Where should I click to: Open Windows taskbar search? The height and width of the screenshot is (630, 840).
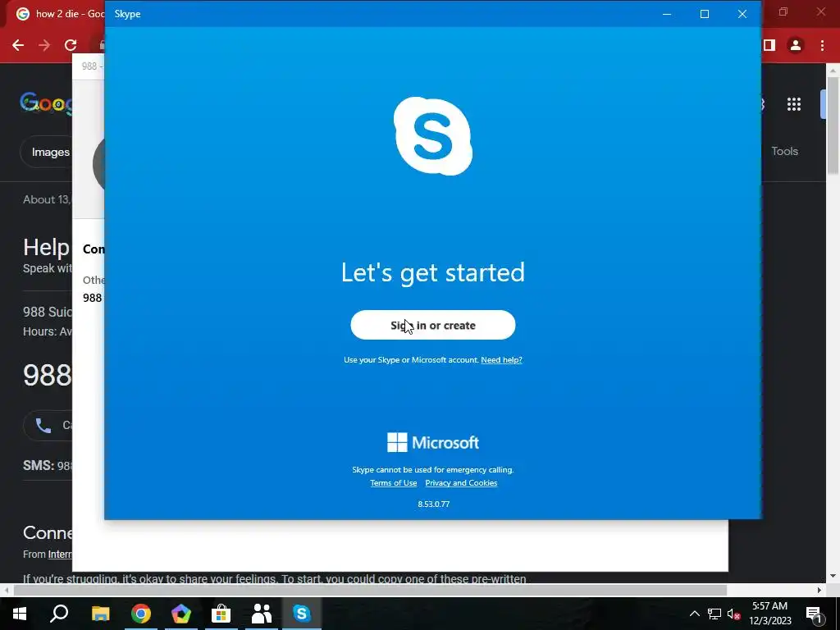coord(59,614)
